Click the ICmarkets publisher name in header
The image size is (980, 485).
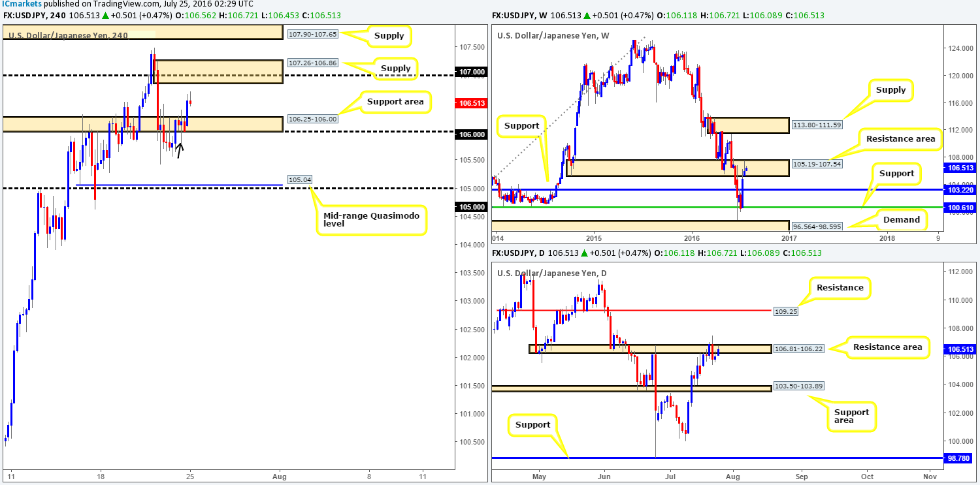click(22, 4)
